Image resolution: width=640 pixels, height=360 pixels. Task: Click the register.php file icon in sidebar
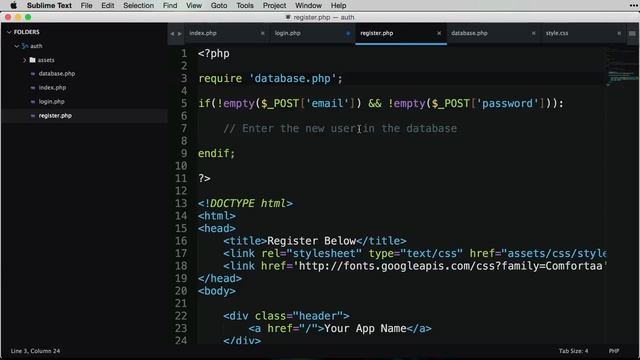click(33, 116)
